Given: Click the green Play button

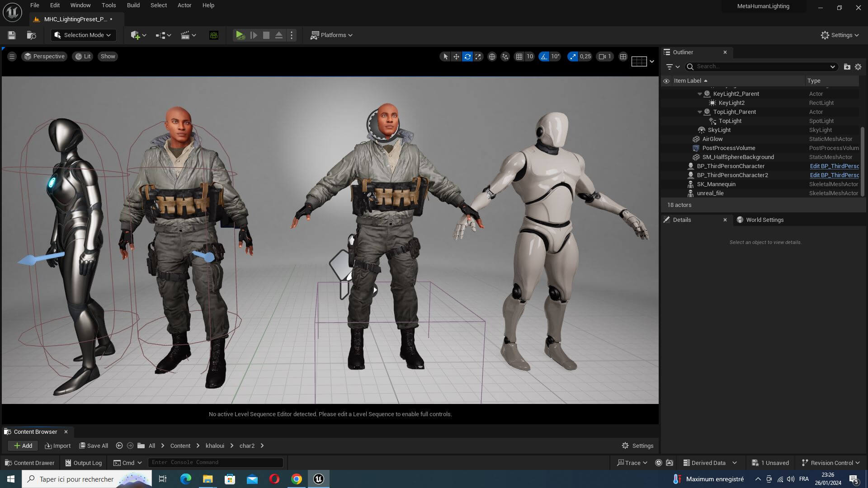Looking at the screenshot, I should coord(240,35).
